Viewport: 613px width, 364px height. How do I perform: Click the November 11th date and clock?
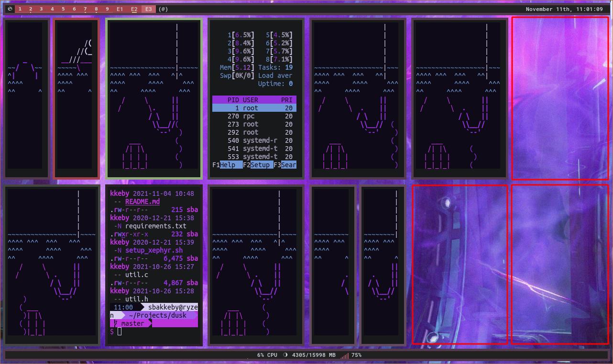click(564, 9)
